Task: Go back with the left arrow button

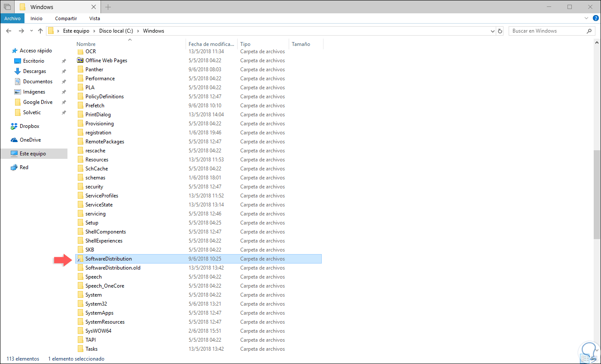Action: [9, 31]
